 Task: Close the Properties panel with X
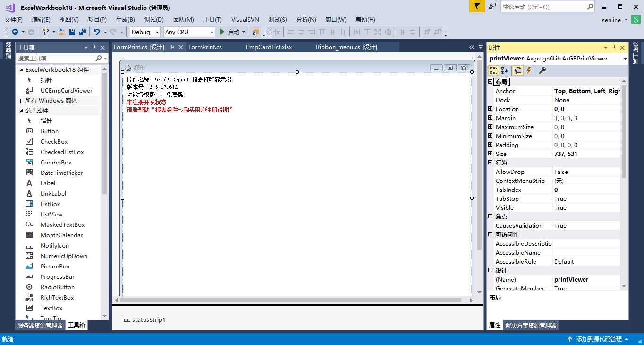(x=622, y=47)
